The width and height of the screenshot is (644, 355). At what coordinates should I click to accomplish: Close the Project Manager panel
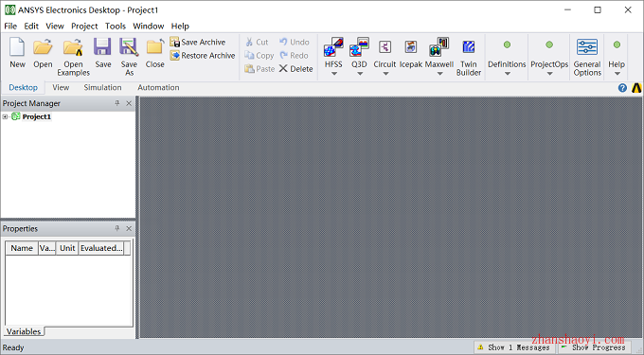click(129, 103)
